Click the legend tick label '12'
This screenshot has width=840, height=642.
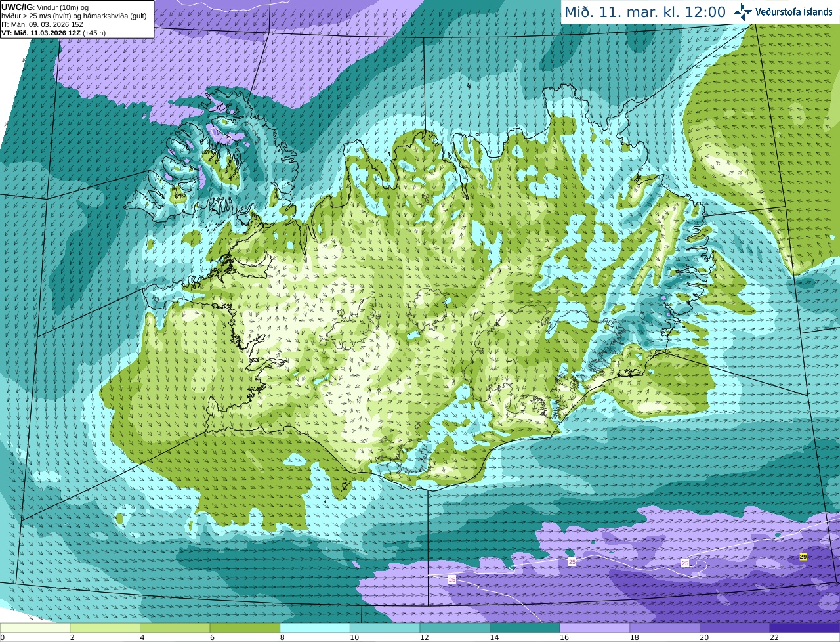(x=425, y=637)
